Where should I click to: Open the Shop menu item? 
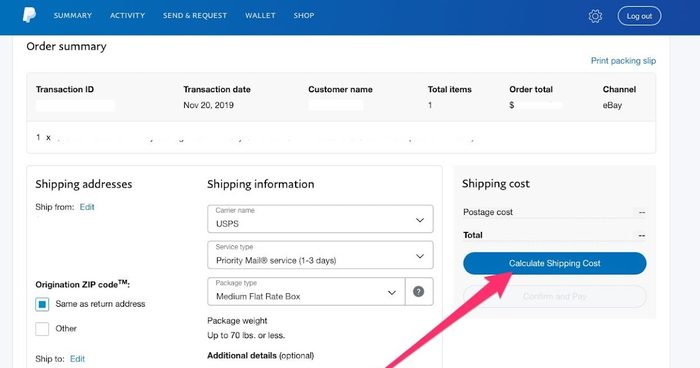click(x=304, y=15)
